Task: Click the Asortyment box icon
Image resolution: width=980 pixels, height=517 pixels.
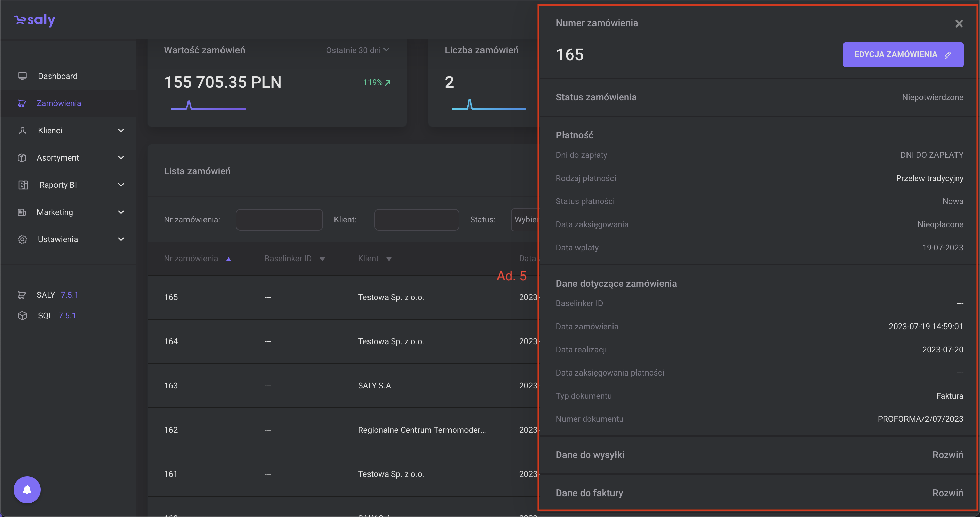Action: coord(22,158)
